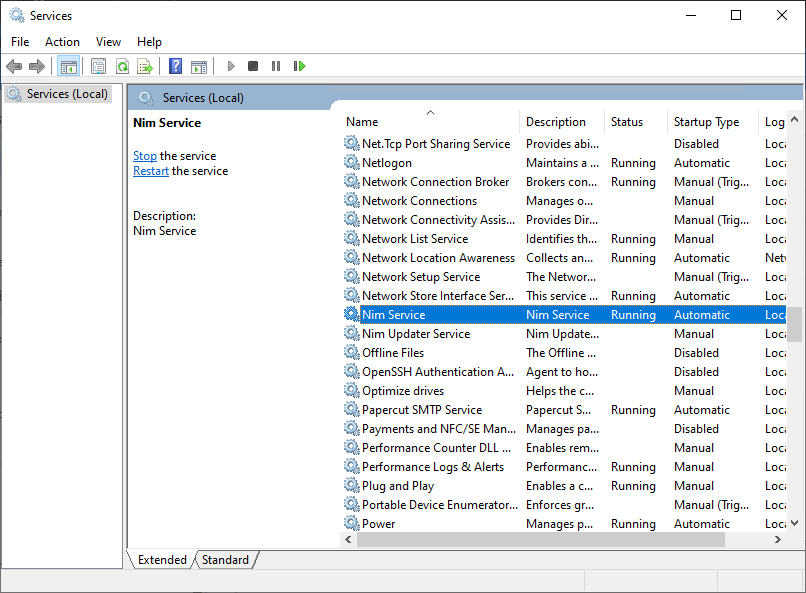The image size is (806, 593).
Task: Click the Stop the service link
Action: point(145,156)
